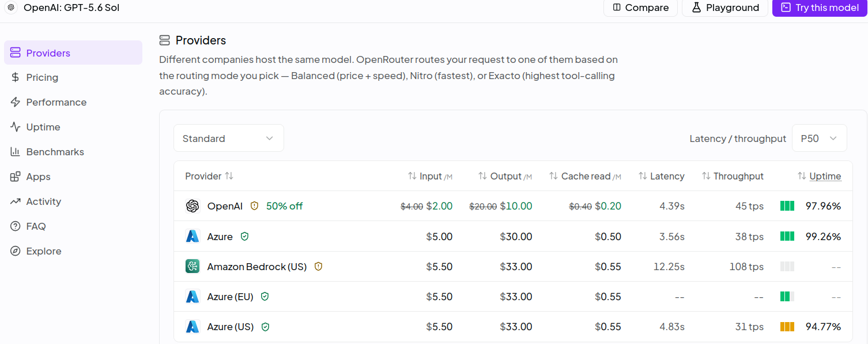Click the Explore compass icon
Screen dimensions: 868x344
coord(16,251)
